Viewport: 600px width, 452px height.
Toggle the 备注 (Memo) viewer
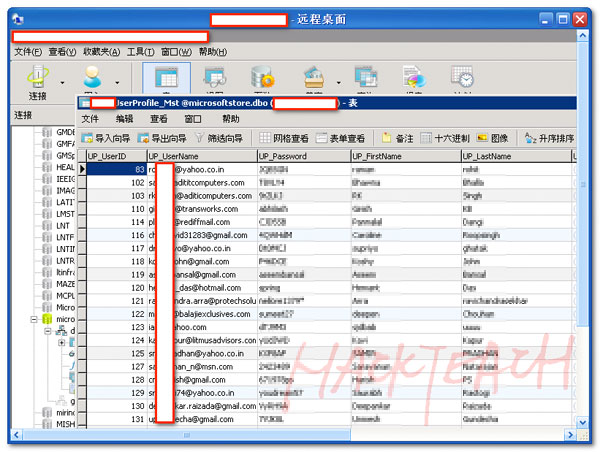396,138
